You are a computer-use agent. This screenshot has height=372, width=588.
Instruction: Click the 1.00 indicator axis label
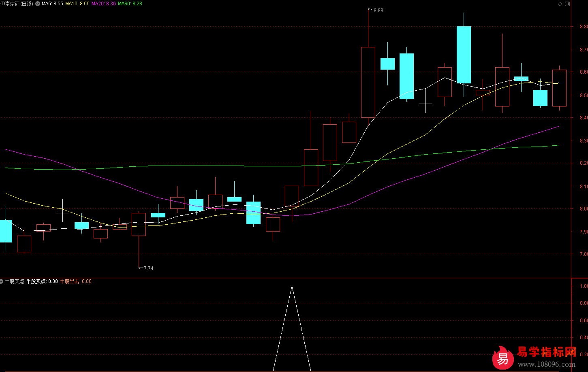[x=584, y=286]
